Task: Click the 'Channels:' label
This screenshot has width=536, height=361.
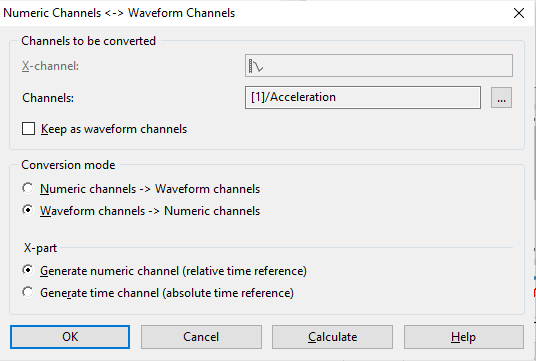Action: (x=48, y=98)
